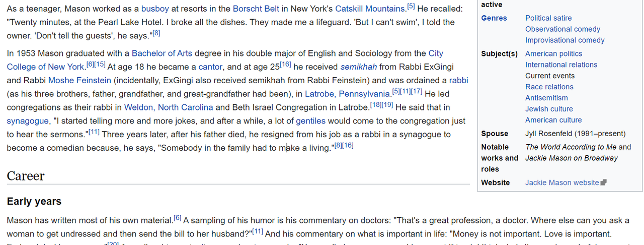Click the Weldon, North Carolina link
Screen dimensions: 644x245
pyautogui.click(x=169, y=107)
